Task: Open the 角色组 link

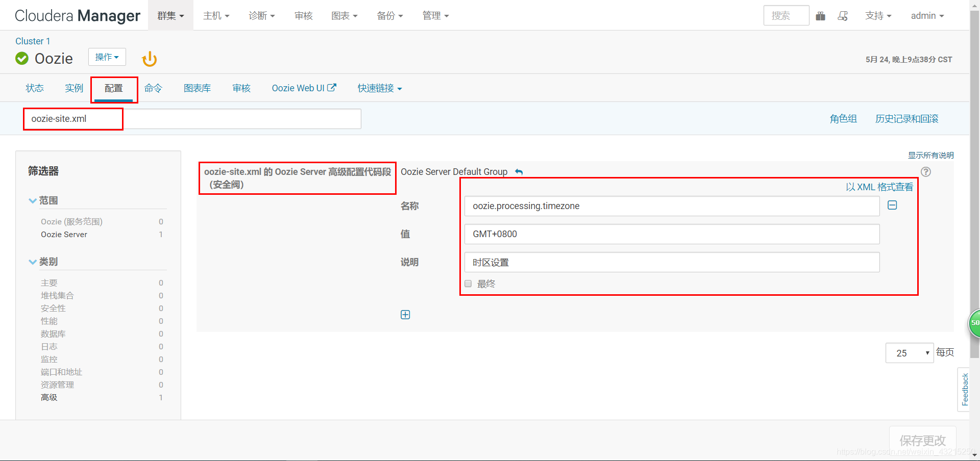Action: pos(843,119)
